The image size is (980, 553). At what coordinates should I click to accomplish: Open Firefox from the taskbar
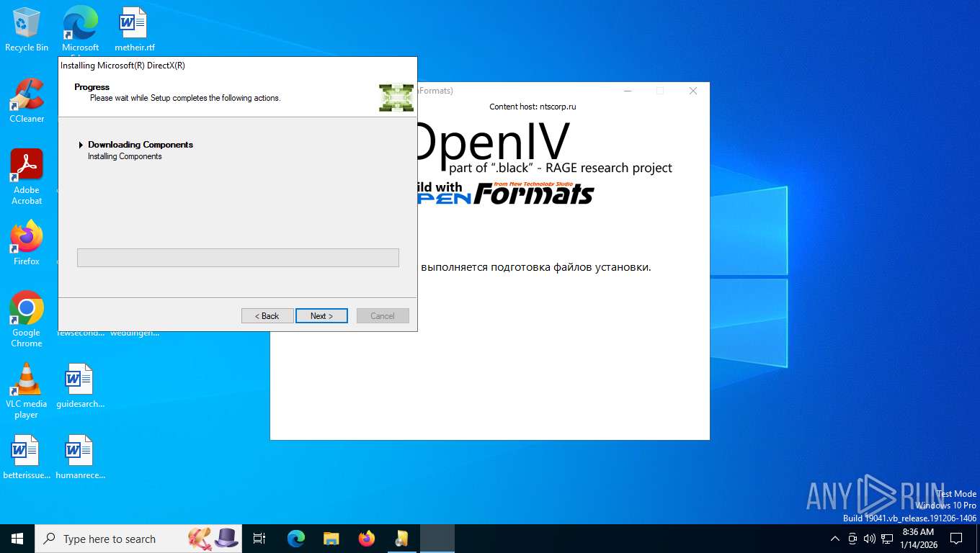(367, 539)
